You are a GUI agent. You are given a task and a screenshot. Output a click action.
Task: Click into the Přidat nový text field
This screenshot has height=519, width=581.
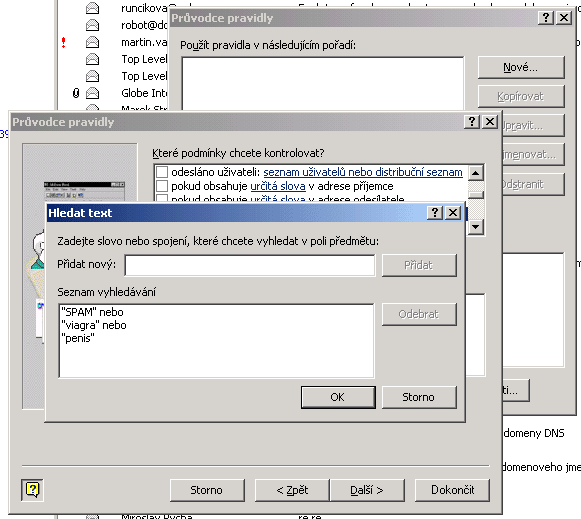tap(250, 265)
